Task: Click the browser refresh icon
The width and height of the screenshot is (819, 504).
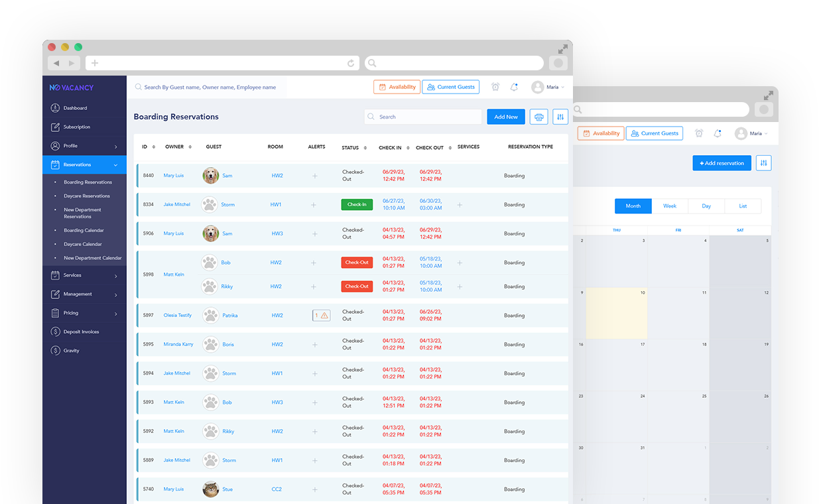Action: coord(351,63)
